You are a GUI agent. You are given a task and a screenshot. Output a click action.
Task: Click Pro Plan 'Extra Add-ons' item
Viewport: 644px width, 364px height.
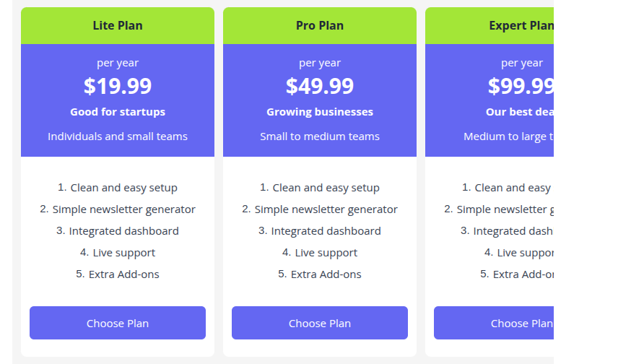(326, 274)
